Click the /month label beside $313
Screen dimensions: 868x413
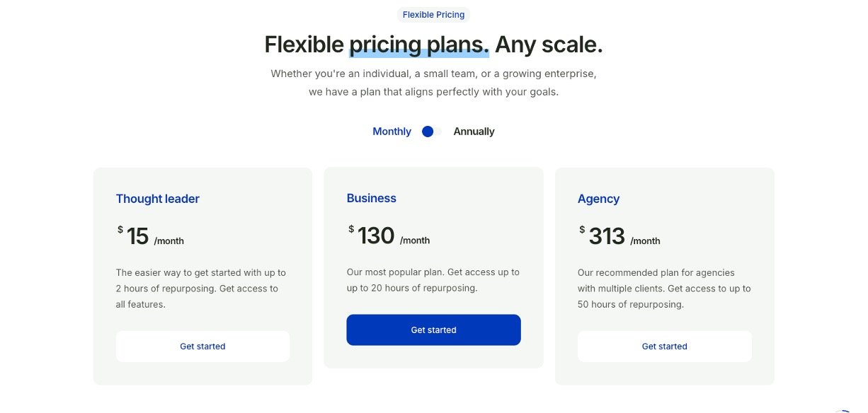(645, 241)
